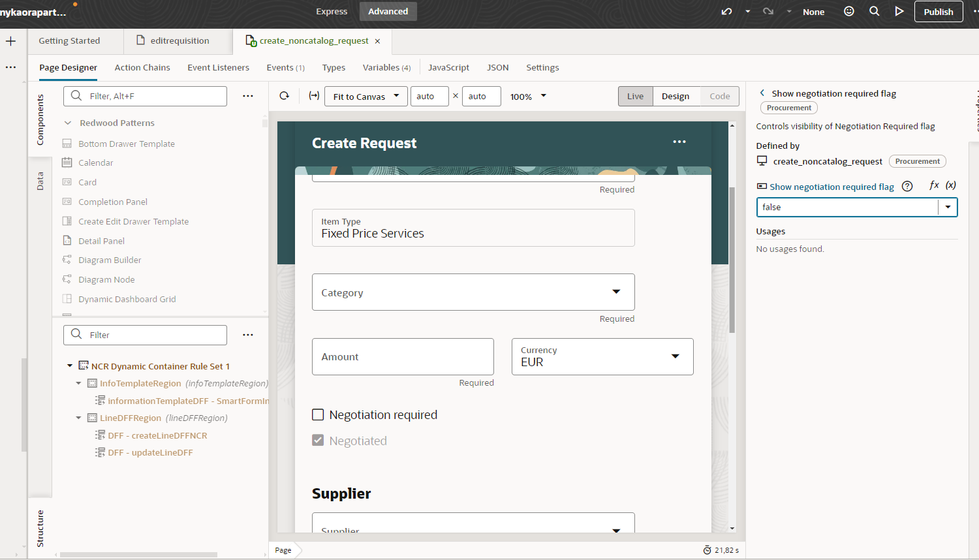Click the undo arrow icon

[726, 12]
